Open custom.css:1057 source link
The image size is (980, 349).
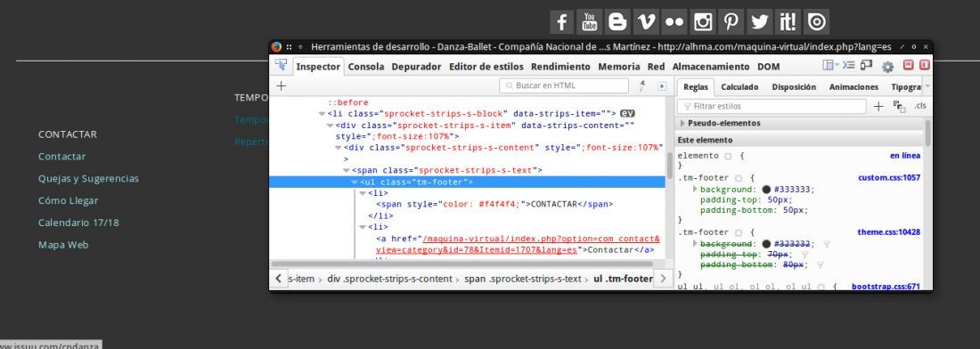[x=889, y=178]
